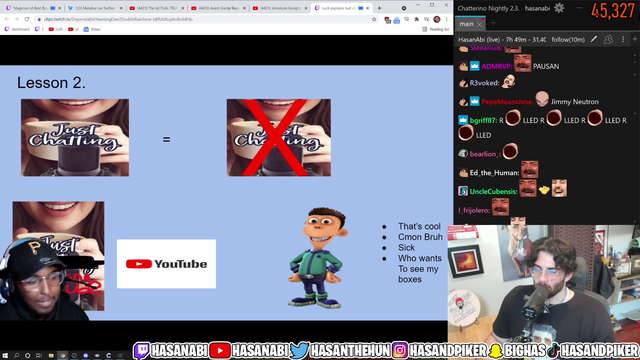640x360 pixels.
Task: Open the LoFi bookmark
Action: [x=56, y=29]
